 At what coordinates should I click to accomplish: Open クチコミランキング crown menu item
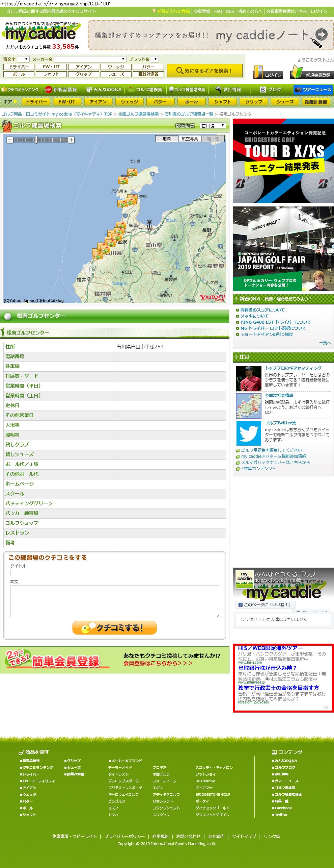coord(20,90)
